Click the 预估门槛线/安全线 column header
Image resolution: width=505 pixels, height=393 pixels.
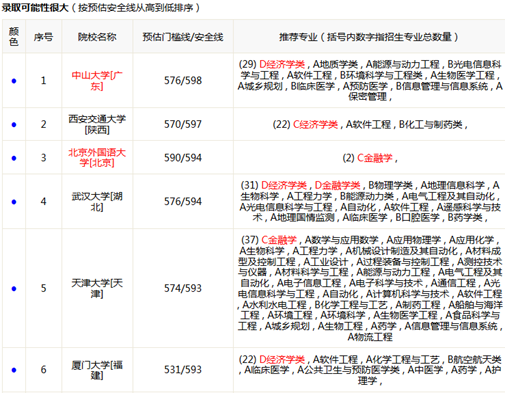[183, 37]
